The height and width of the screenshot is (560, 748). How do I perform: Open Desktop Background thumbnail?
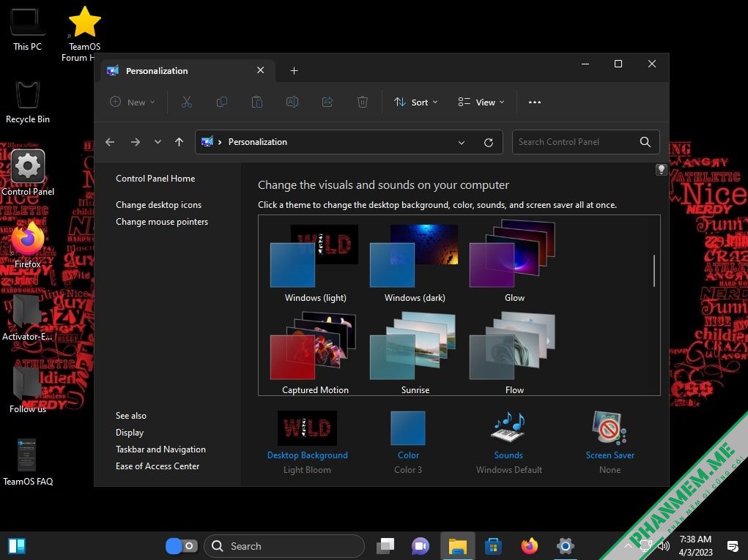point(307,428)
